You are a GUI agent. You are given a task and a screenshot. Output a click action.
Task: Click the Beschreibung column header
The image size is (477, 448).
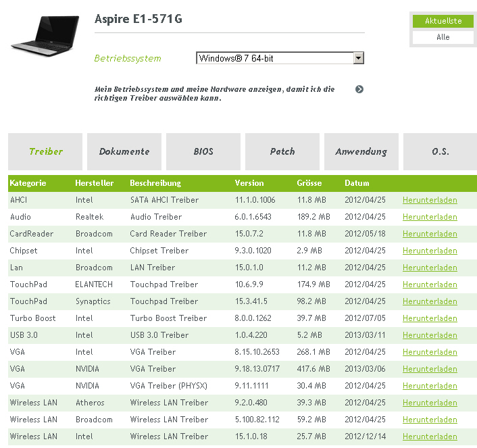click(155, 183)
